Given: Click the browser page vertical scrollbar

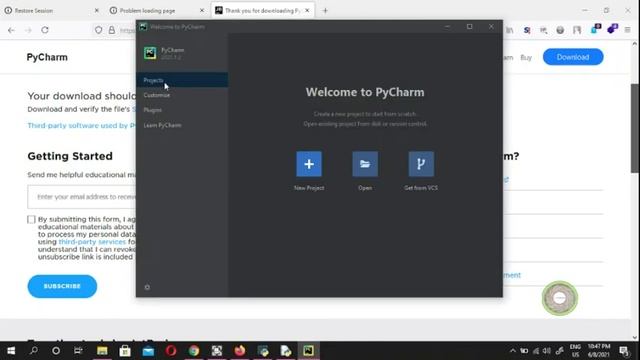Looking at the screenshot, I should click(635, 128).
